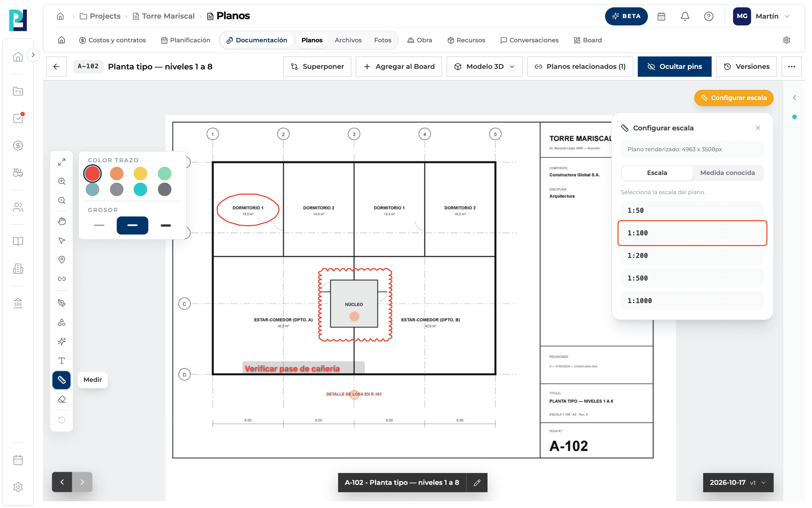Select the pen drawing tool
The image size is (812, 508).
tap(61, 303)
